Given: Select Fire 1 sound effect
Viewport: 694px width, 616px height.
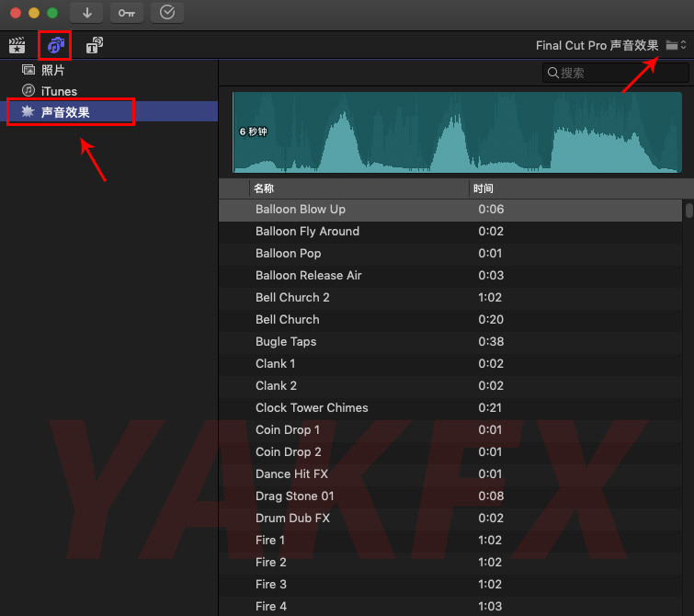Looking at the screenshot, I should 450,541.
